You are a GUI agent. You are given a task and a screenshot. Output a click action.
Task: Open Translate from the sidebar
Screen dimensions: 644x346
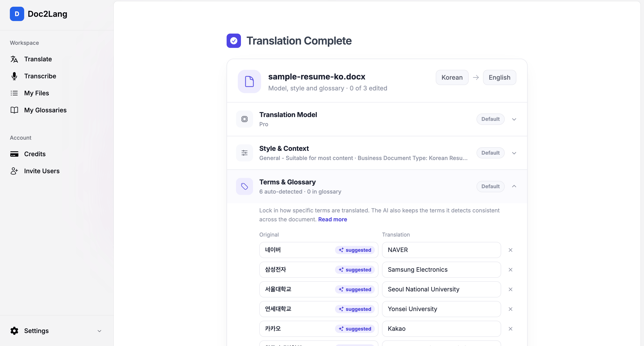click(x=38, y=59)
